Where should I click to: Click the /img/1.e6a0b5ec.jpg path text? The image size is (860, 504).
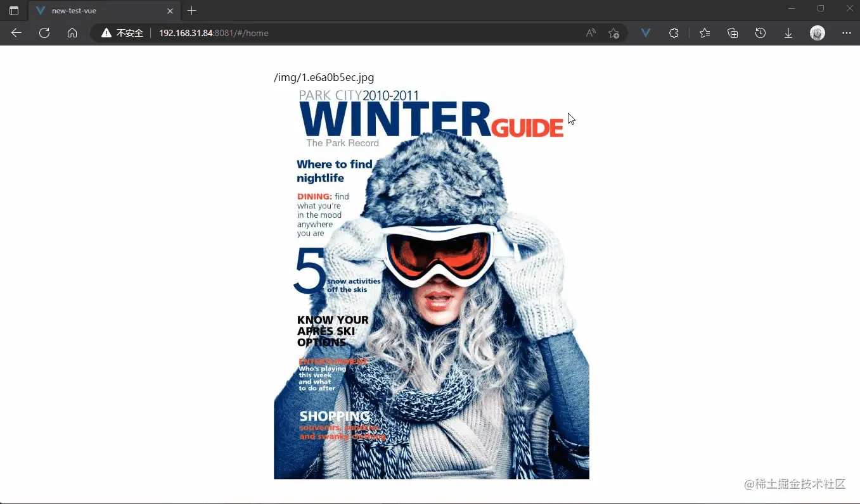click(324, 77)
